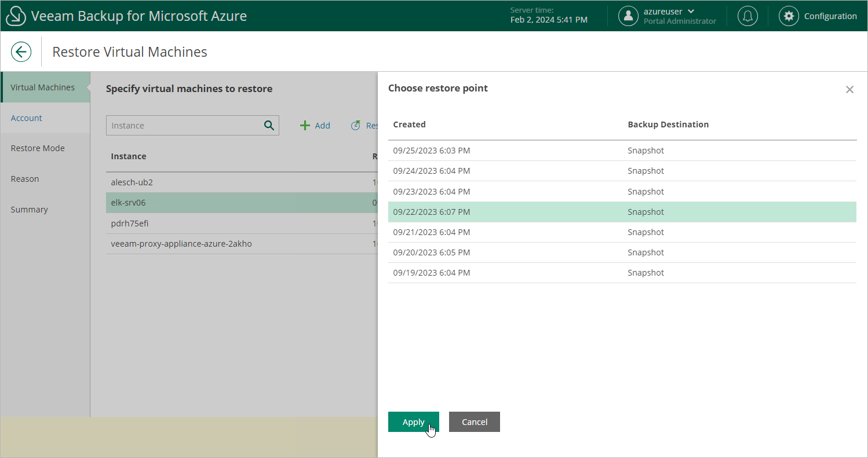Screen dimensions: 868x458
Task: Click the Configuration label
Action: (830, 16)
